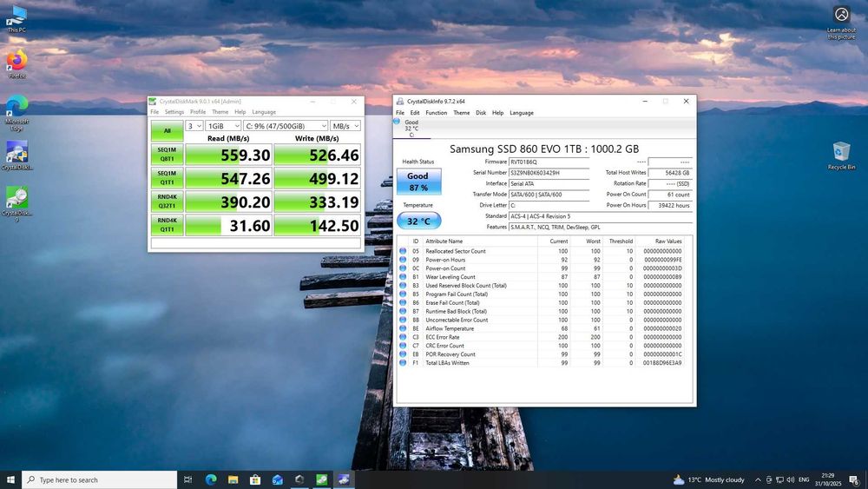Open Firefox desktop shortcut
The height and width of the screenshot is (489, 868).
[16, 64]
